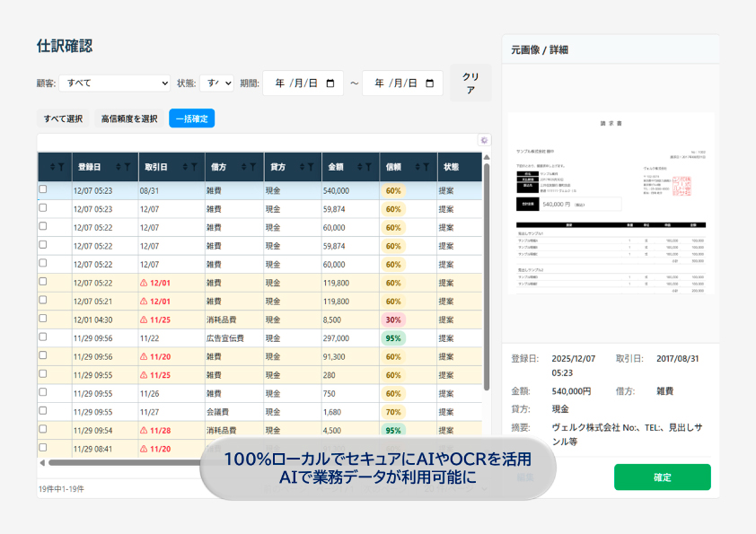The height and width of the screenshot is (534, 756).
Task: Click filter icon in 信頼 column header
Action: [x=426, y=167]
